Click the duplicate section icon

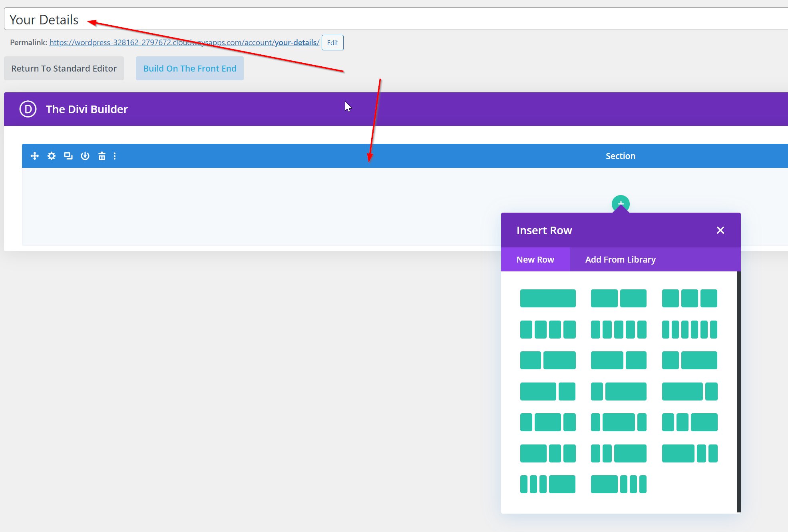68,156
